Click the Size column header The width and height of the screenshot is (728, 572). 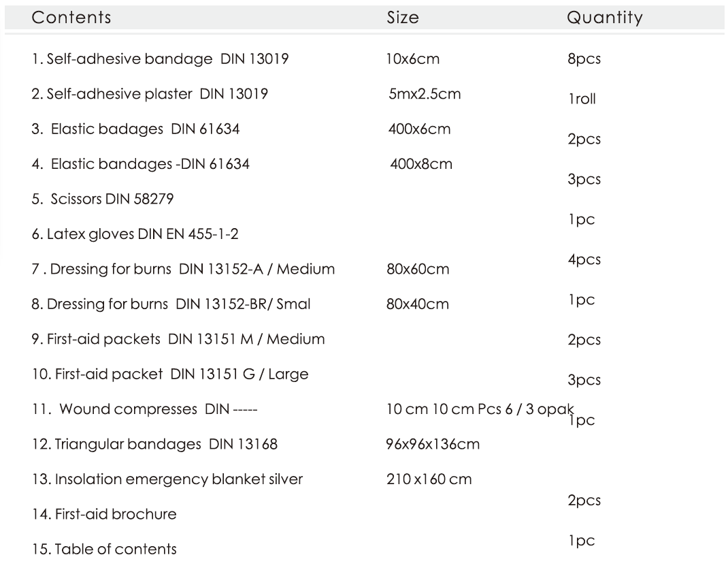coord(403,18)
